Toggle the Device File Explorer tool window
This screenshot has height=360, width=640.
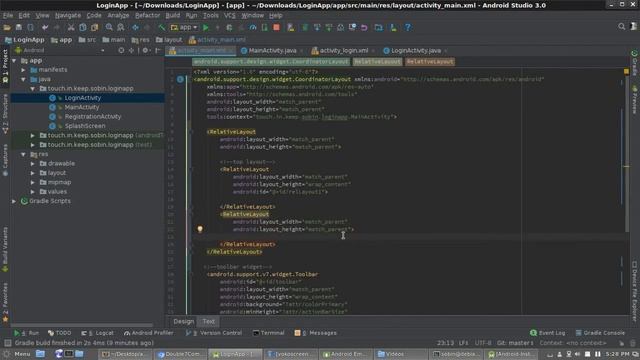pyautogui.click(x=635, y=291)
